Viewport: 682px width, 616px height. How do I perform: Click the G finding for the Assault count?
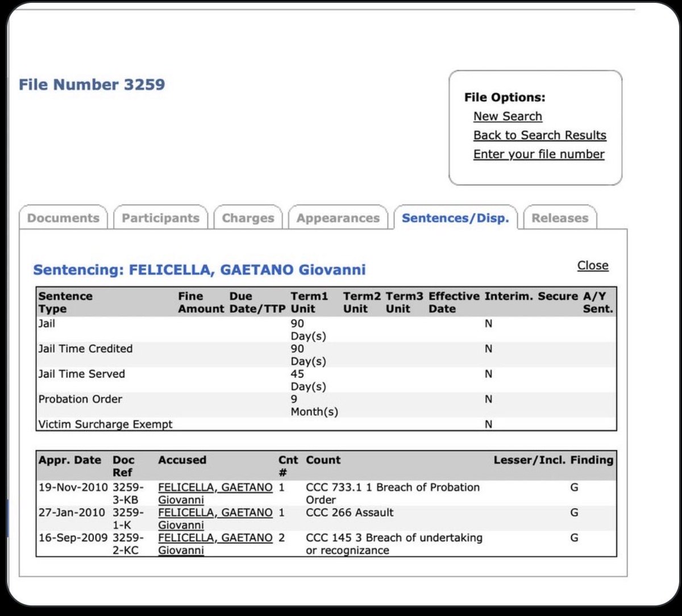click(x=575, y=512)
